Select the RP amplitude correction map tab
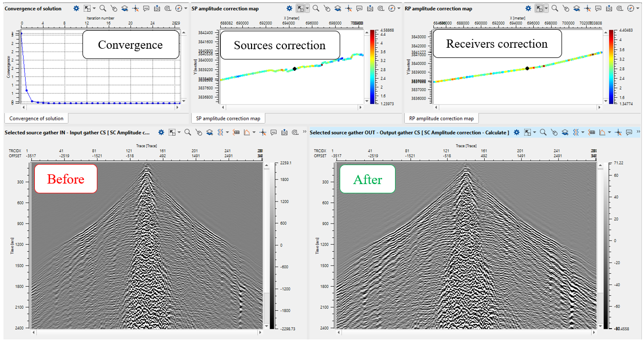 point(441,118)
